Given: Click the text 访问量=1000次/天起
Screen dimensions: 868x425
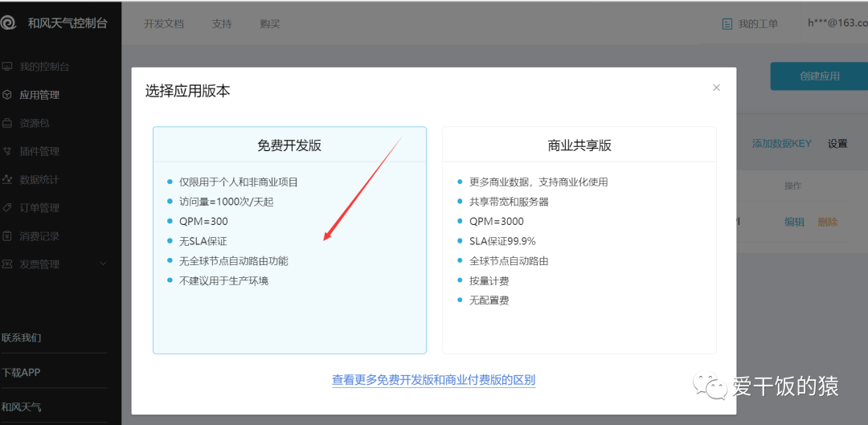Looking at the screenshot, I should (x=227, y=202).
